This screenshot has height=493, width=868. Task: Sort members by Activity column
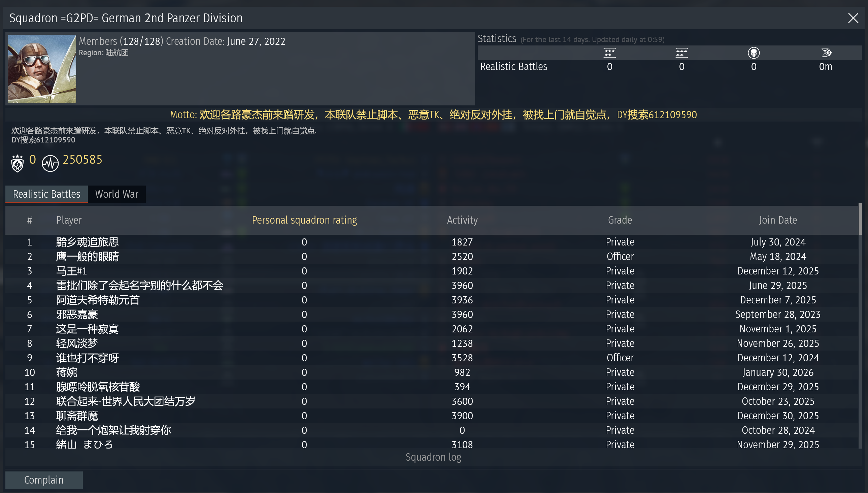click(x=462, y=220)
